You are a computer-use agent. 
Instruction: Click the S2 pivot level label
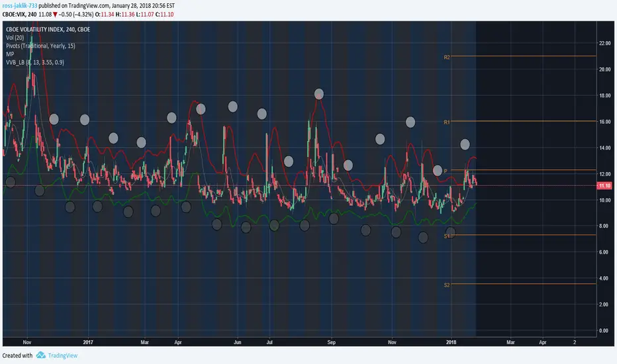[x=447, y=285]
